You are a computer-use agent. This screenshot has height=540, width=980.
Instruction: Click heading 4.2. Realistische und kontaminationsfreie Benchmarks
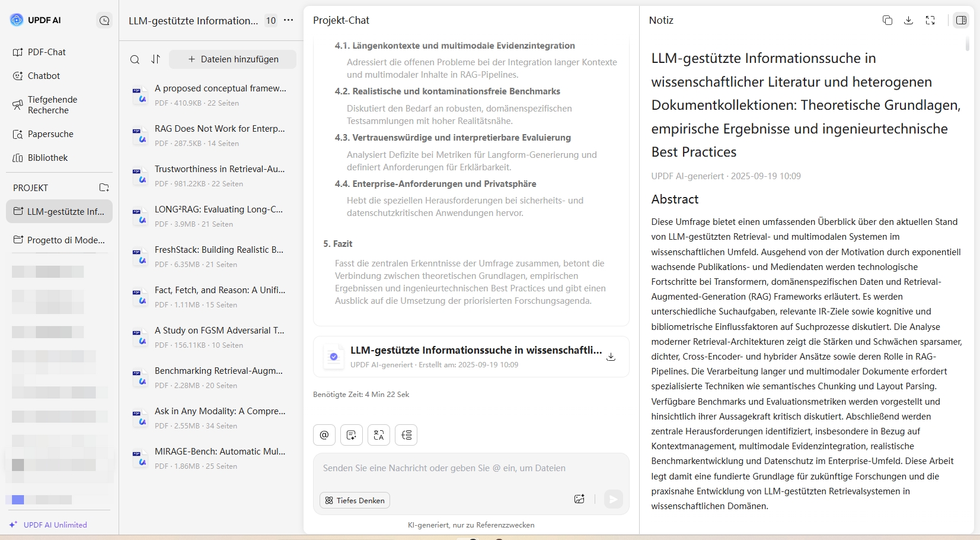448,91
